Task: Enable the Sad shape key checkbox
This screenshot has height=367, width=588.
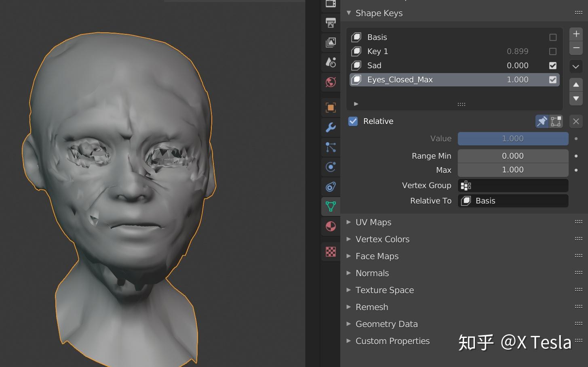Action: click(x=553, y=65)
